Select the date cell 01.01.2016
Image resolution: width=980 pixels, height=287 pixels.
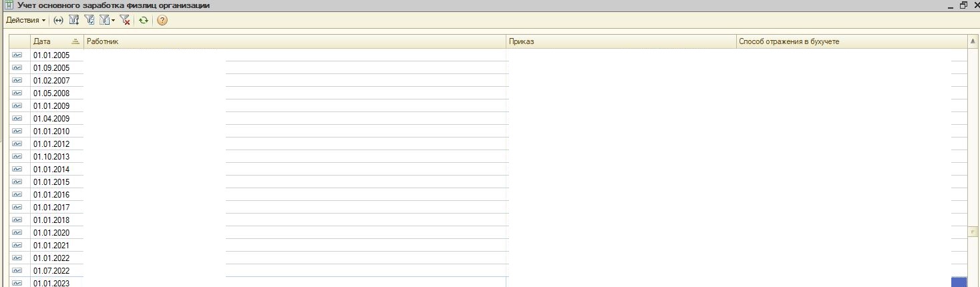point(57,195)
